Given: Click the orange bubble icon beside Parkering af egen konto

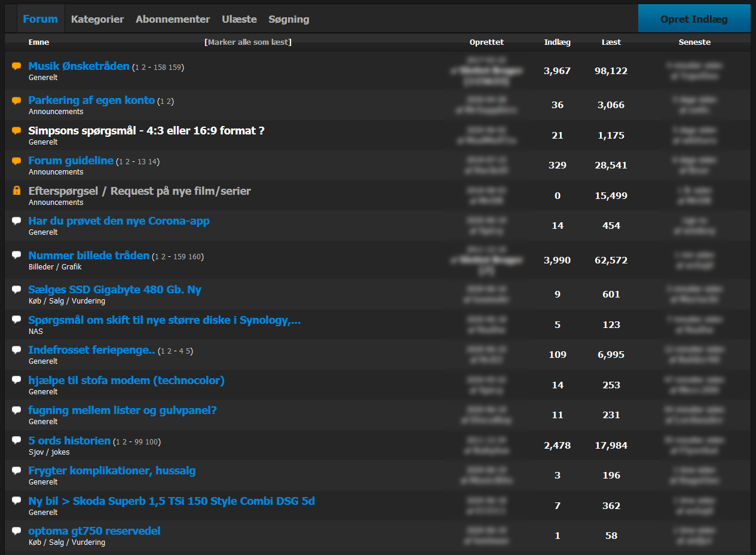Looking at the screenshot, I should click(x=17, y=100).
